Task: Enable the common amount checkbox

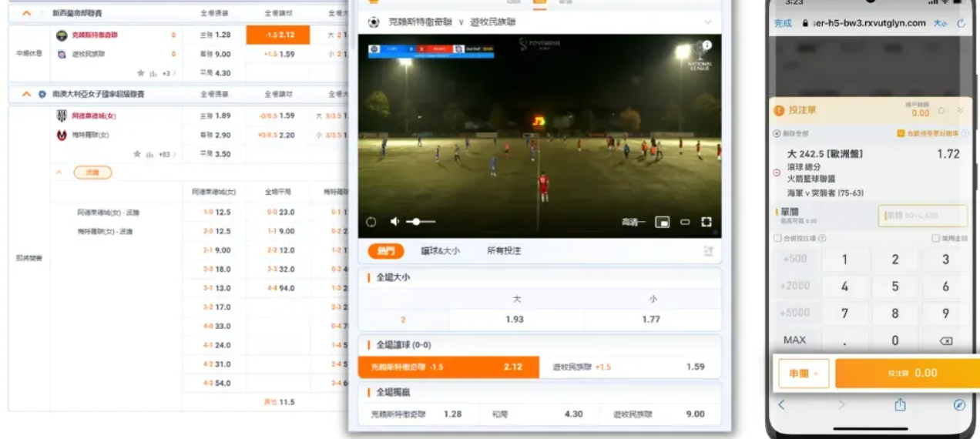Action: coord(936,239)
